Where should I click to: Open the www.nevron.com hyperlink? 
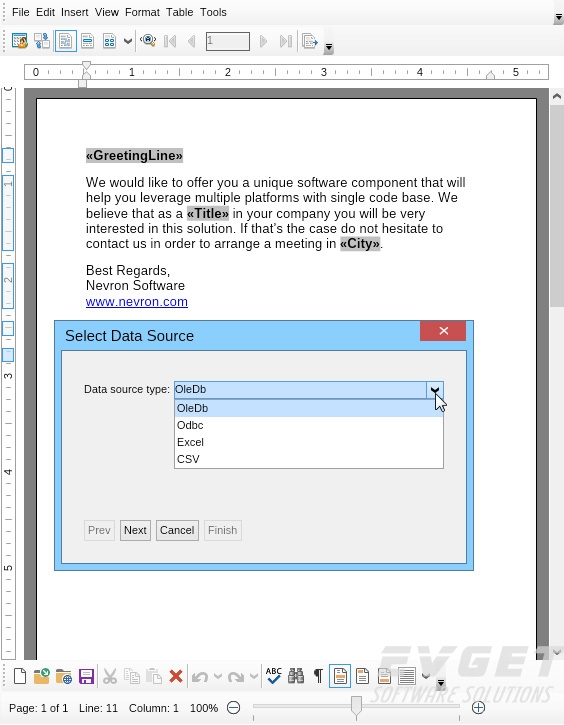click(x=137, y=301)
